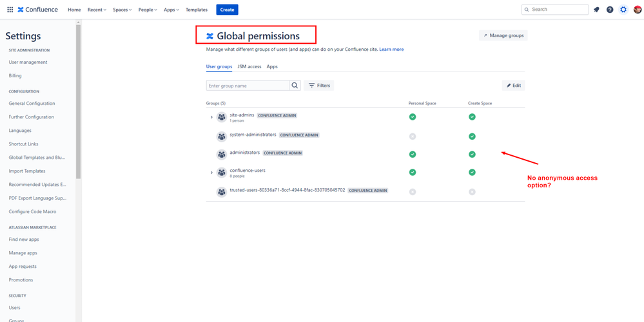Click the system-administrators group name
This screenshot has height=322, width=644.
[253, 135]
